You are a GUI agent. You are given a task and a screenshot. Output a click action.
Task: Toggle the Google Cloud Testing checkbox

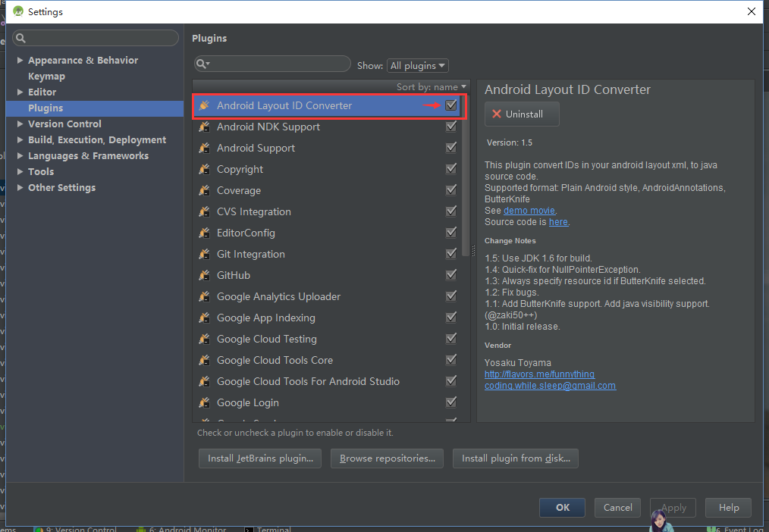451,339
